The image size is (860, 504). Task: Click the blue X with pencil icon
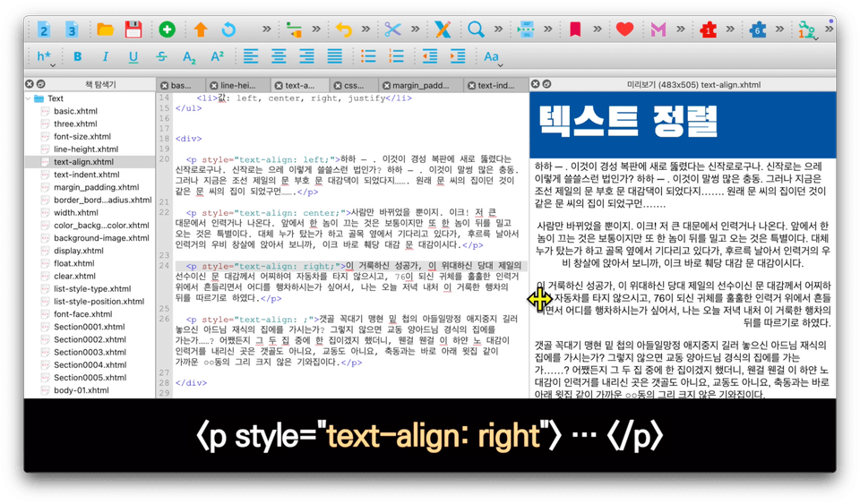(442, 30)
